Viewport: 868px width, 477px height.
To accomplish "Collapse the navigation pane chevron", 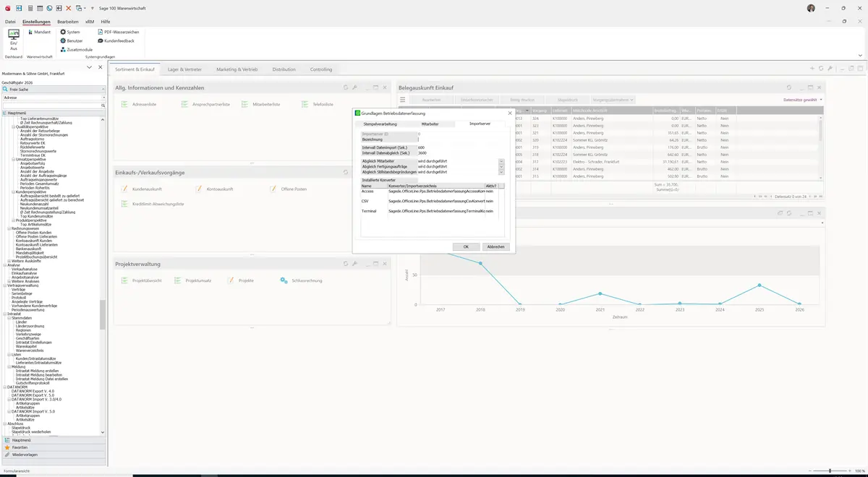I will click(89, 67).
